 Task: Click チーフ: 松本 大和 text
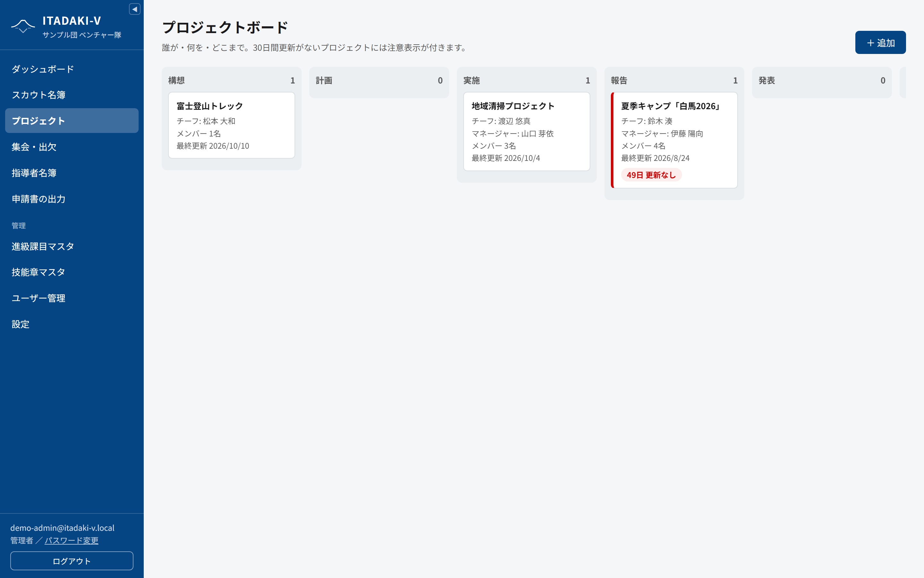click(206, 121)
